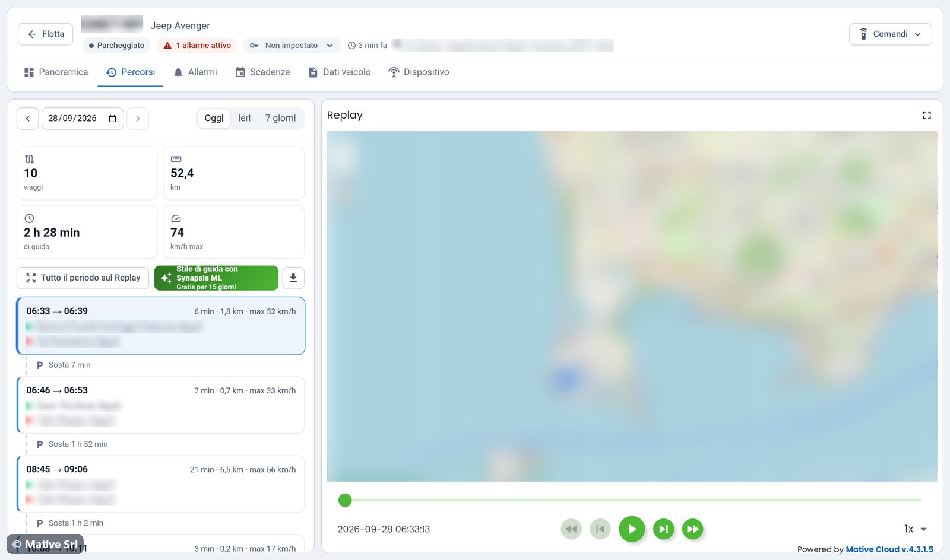Click the 10 viaggi stat card
This screenshot has width=950, height=560.
point(87,173)
